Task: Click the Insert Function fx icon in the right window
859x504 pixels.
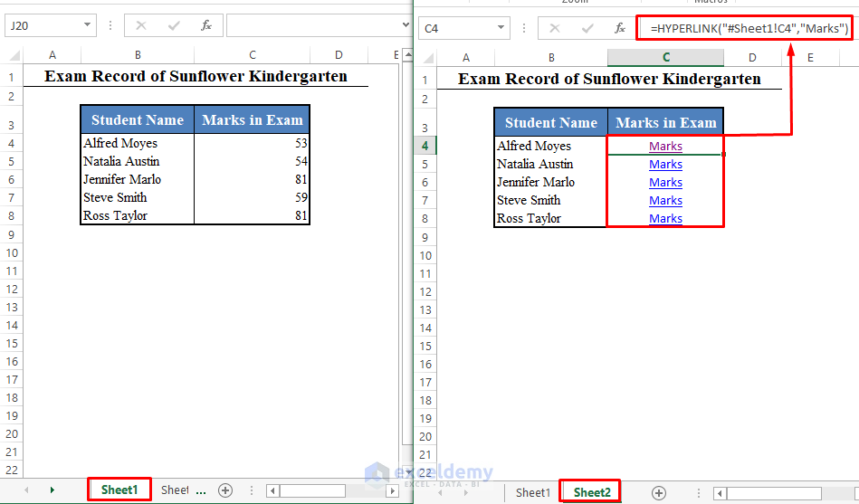Action: [x=620, y=28]
